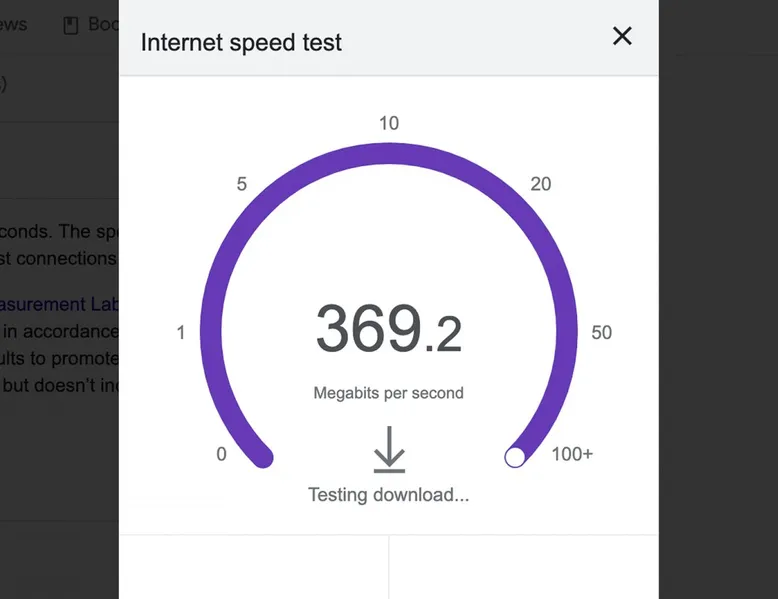
Task: Click the 20 gauge scale label
Action: 540,184
